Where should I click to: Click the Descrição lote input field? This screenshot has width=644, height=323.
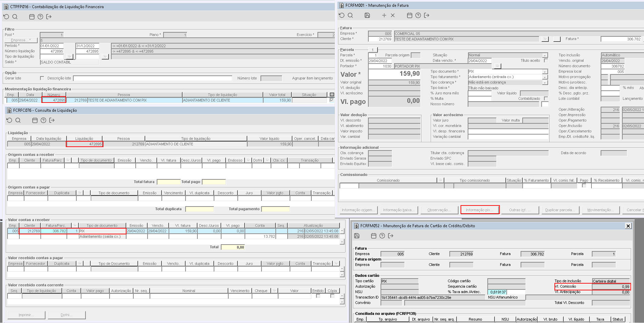[153, 78]
